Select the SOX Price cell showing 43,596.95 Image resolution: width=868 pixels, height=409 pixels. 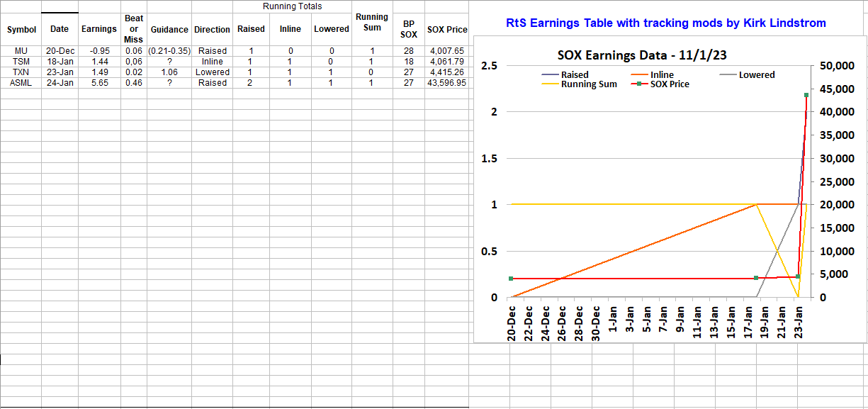446,83
